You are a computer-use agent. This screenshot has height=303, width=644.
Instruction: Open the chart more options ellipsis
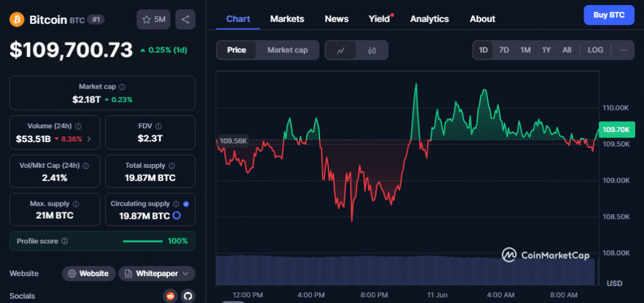coord(624,50)
